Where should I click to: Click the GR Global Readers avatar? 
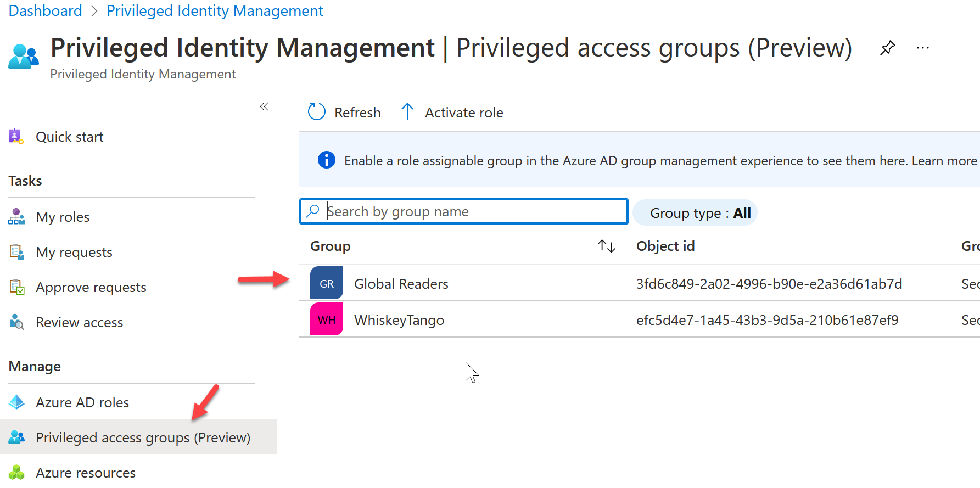tap(327, 283)
